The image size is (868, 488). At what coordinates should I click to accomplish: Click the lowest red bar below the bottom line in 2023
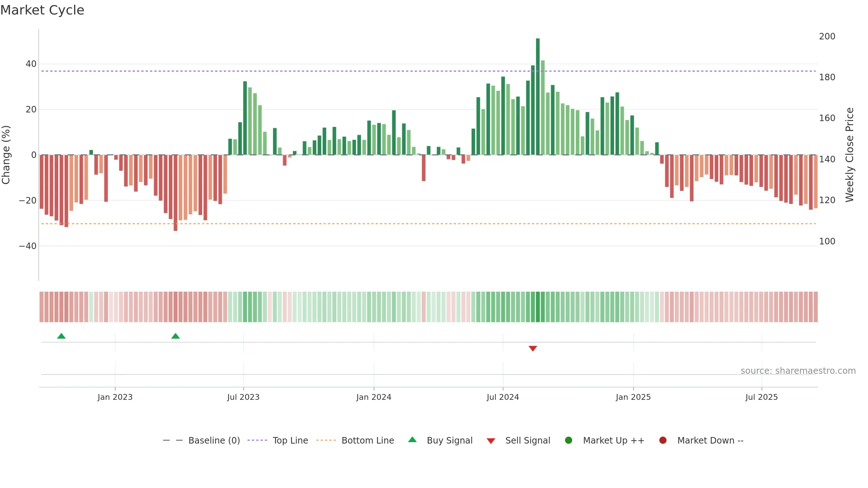pyautogui.click(x=175, y=193)
